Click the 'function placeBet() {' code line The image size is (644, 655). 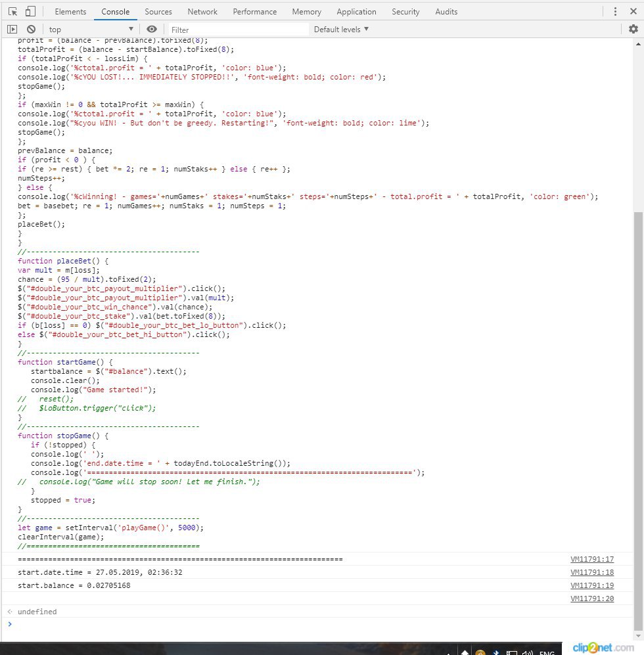63,261
